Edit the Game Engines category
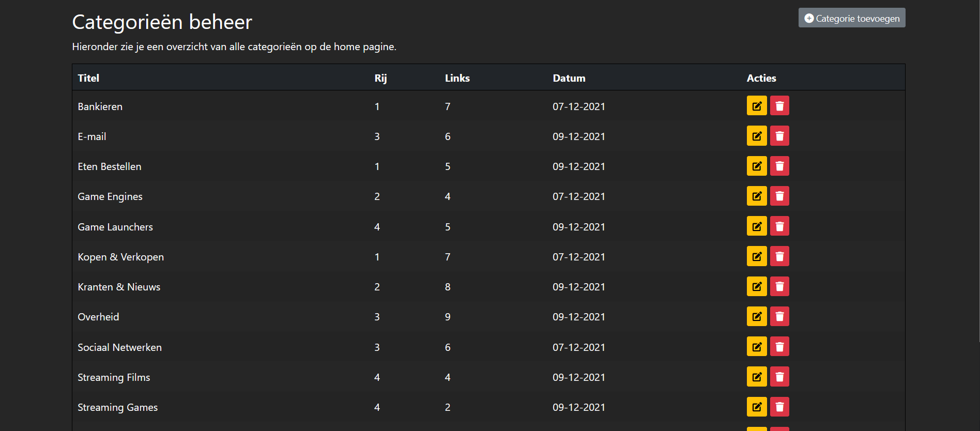 [757, 196]
